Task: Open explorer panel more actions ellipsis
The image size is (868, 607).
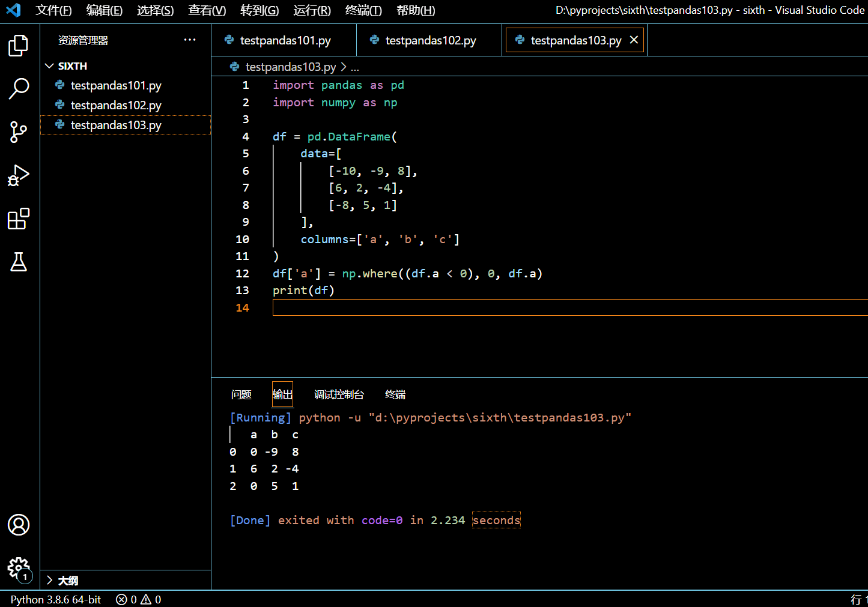Action: [190, 40]
